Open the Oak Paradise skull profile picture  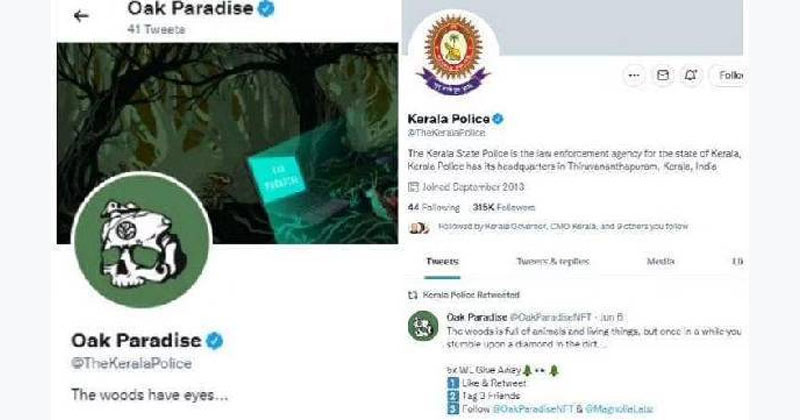pyautogui.click(x=142, y=240)
